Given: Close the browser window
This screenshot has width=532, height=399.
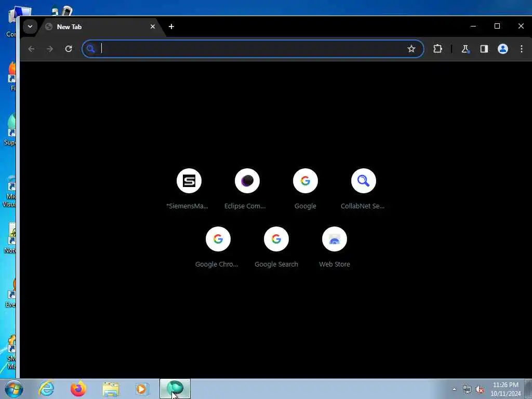Looking at the screenshot, I should (521, 26).
